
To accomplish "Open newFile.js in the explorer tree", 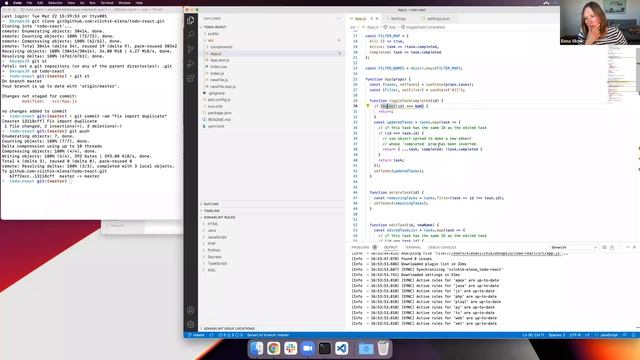I will [x=219, y=80].
